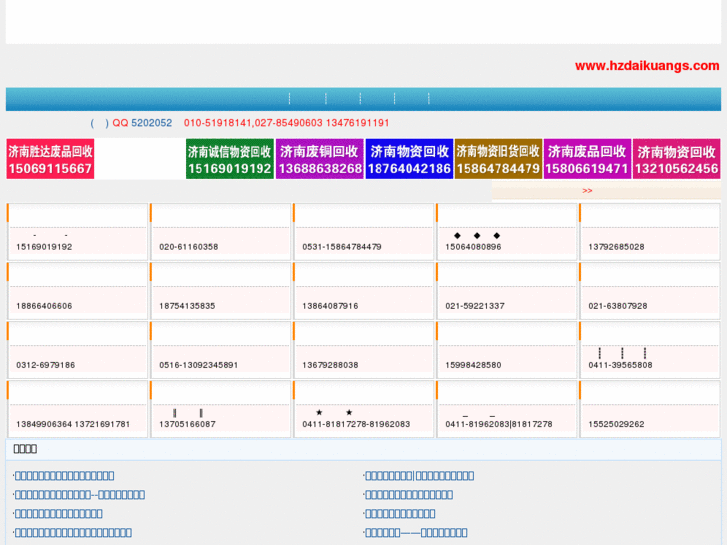The width and height of the screenshot is (727, 545).
Task: Select listing with phone 0312-6979186
Action: click(77, 350)
